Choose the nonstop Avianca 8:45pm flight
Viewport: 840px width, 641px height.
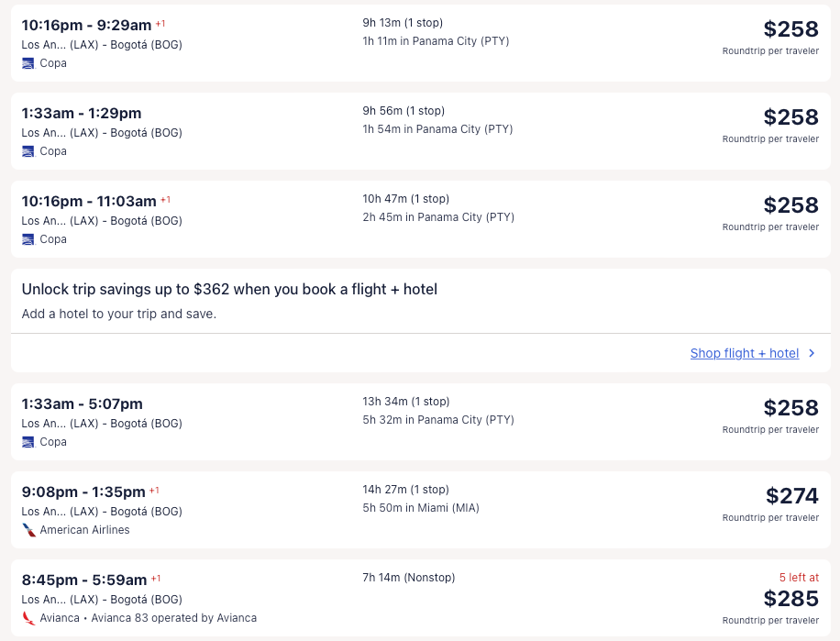click(84, 580)
